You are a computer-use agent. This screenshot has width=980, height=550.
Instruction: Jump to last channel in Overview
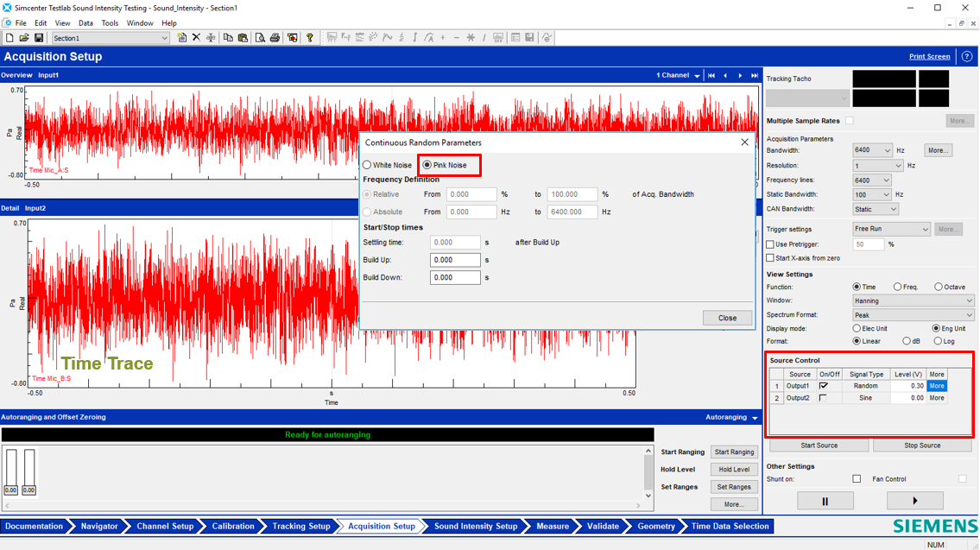pos(755,76)
